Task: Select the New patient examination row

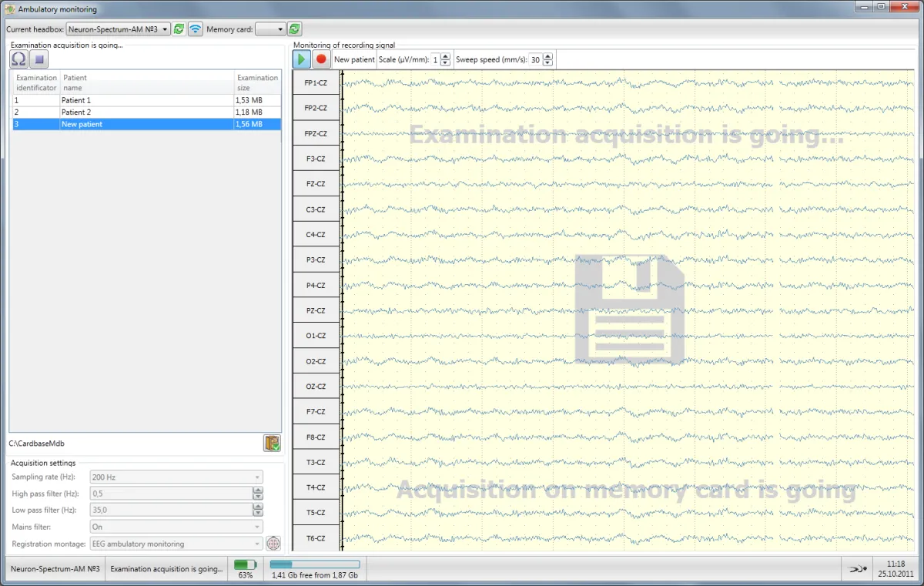Action: click(x=146, y=124)
